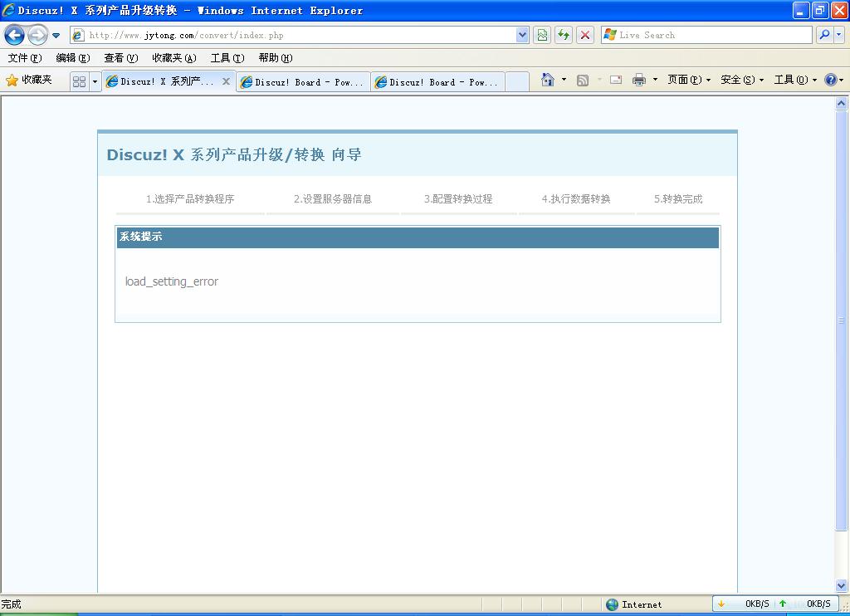Switch to the last Discuz! Board tab
This screenshot has height=616, width=850.
(437, 82)
